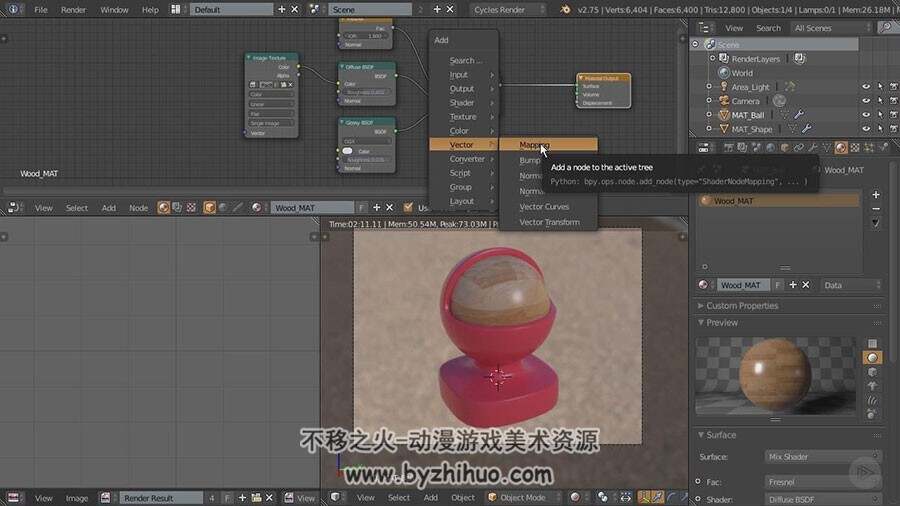
Task: Open the image editor type selector icon
Action: point(13,497)
